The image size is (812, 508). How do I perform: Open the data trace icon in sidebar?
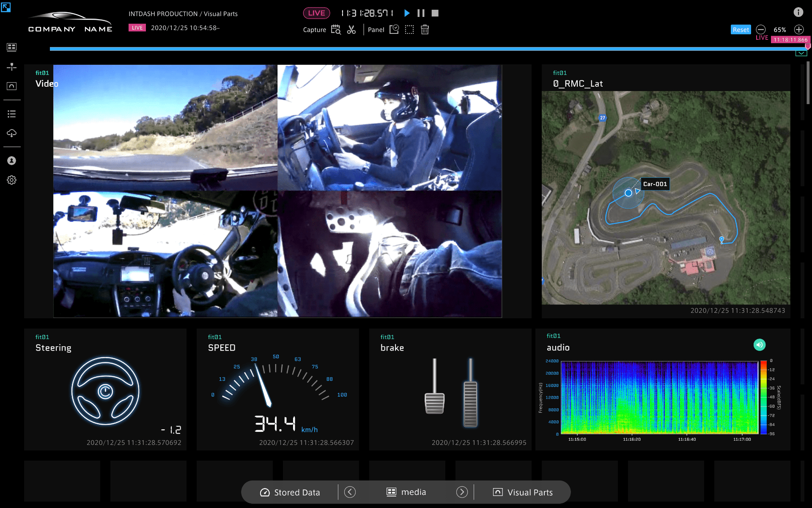coord(11,66)
